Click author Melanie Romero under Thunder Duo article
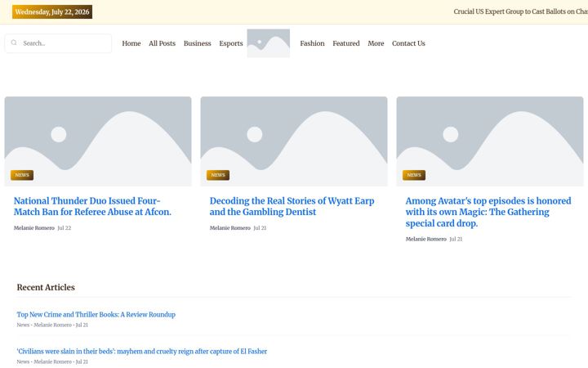 pyautogui.click(x=34, y=228)
